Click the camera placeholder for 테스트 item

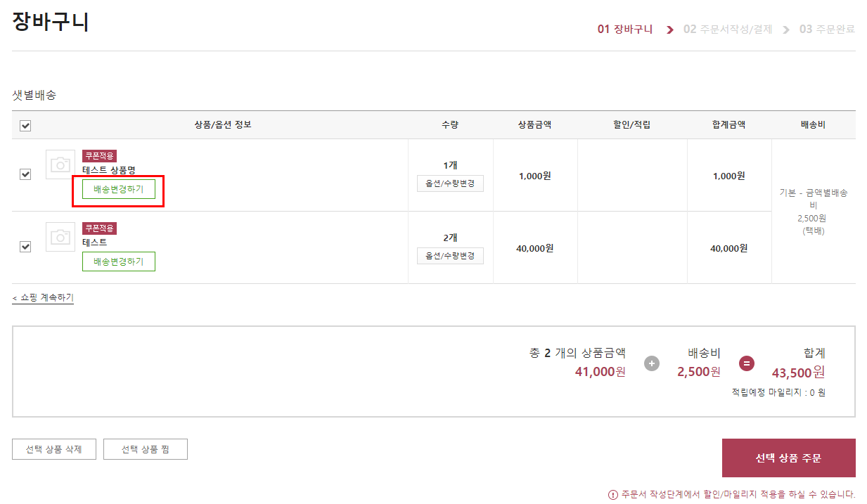tap(60, 237)
